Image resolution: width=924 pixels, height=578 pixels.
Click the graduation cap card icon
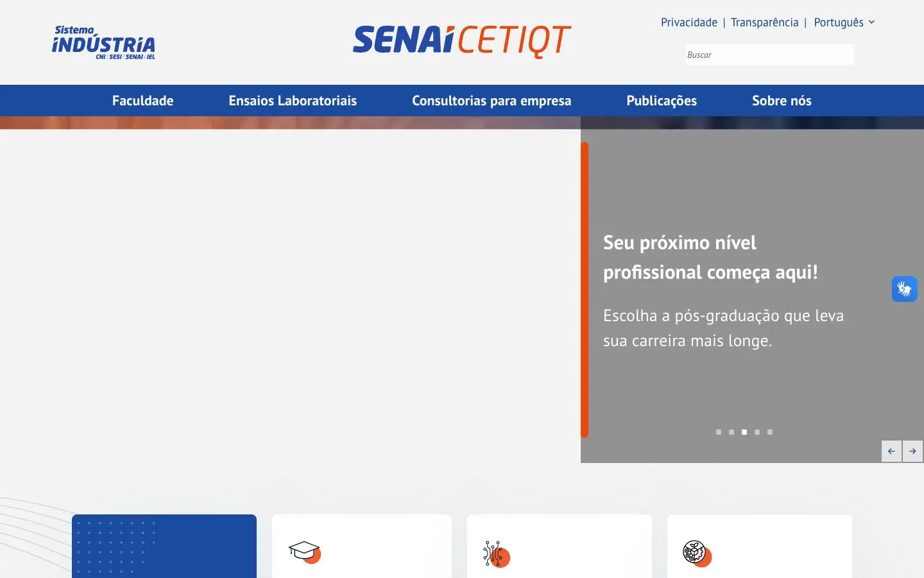pos(305,552)
